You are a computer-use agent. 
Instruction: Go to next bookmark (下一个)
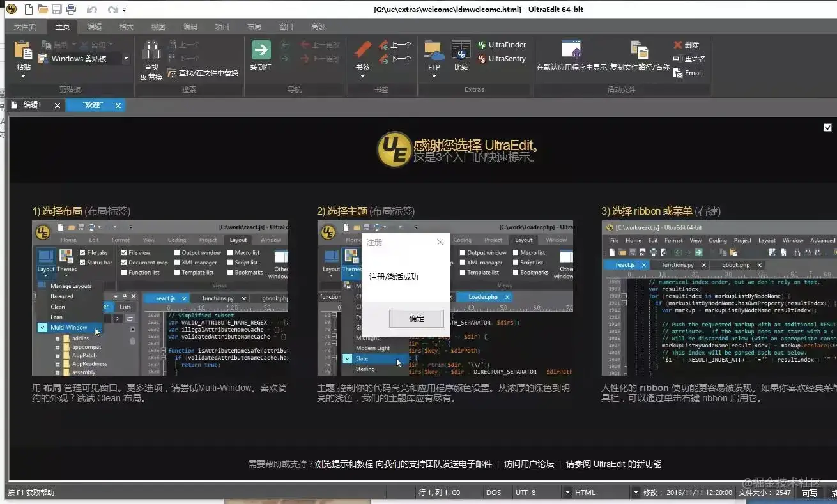[x=395, y=59]
